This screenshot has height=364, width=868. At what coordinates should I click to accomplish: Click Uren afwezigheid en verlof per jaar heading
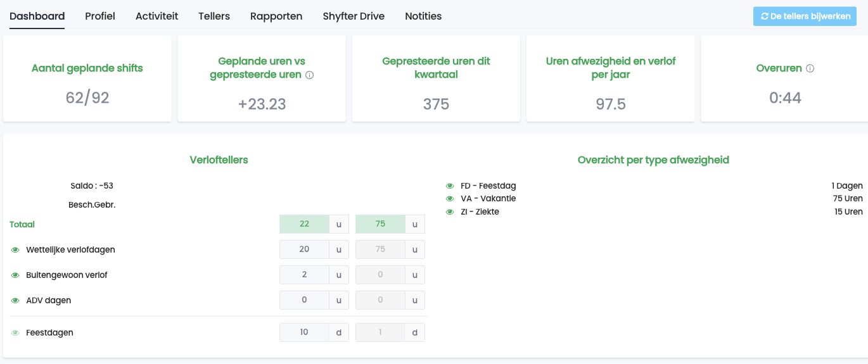coord(611,68)
